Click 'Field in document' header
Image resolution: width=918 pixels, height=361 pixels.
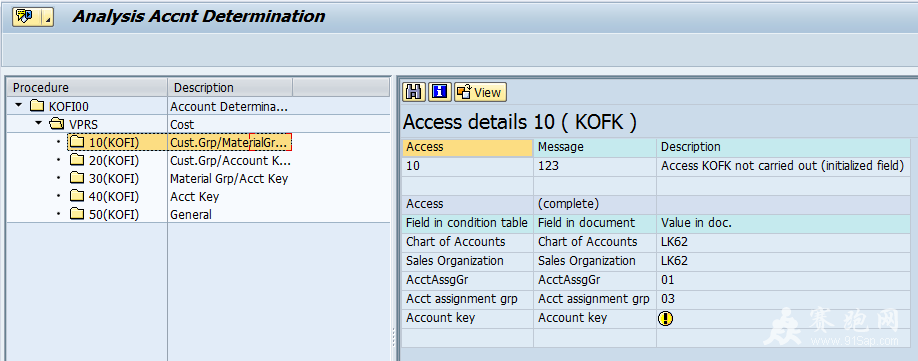point(595,223)
